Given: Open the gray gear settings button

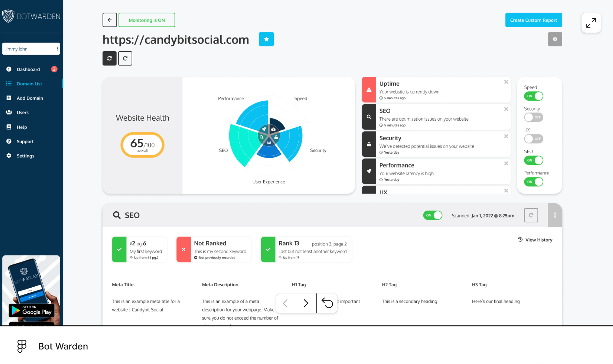Looking at the screenshot, I should (x=555, y=39).
